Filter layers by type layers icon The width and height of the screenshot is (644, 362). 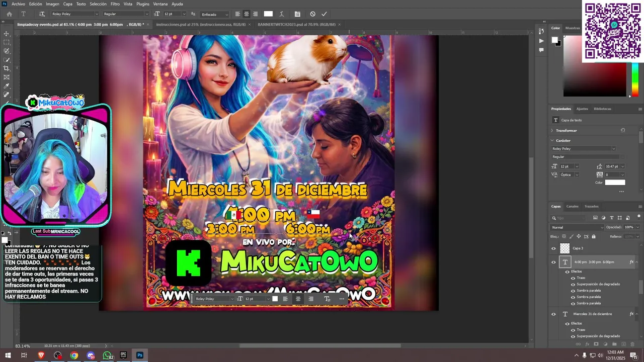click(612, 218)
